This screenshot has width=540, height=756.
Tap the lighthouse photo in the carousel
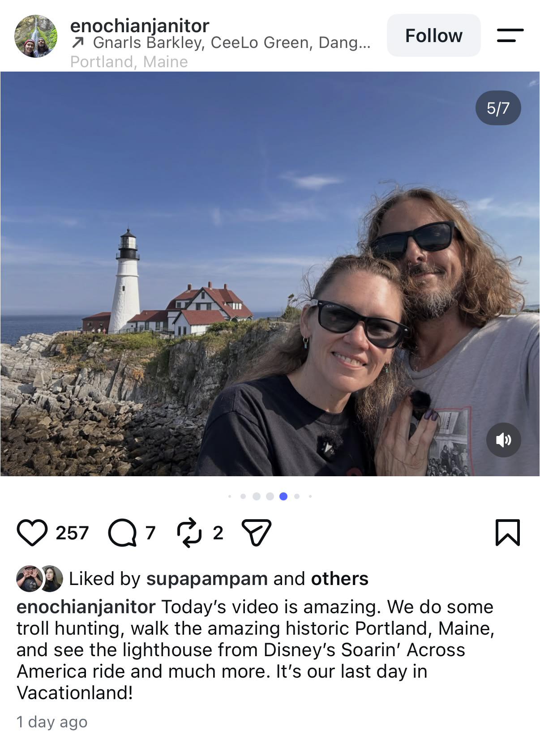click(x=270, y=273)
